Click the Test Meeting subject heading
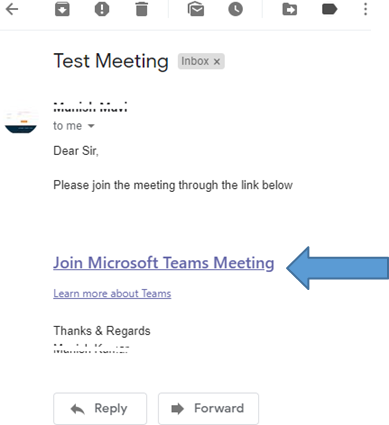Screen dimensions: 389x425 tap(111, 61)
